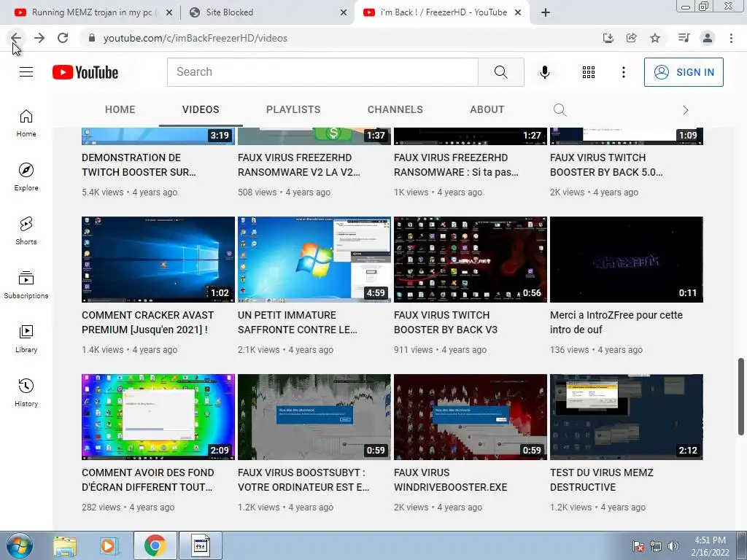Open FAUX VIRUS TWITCH BOOSTER V3 thumbnail
The image size is (747, 560).
point(471,260)
